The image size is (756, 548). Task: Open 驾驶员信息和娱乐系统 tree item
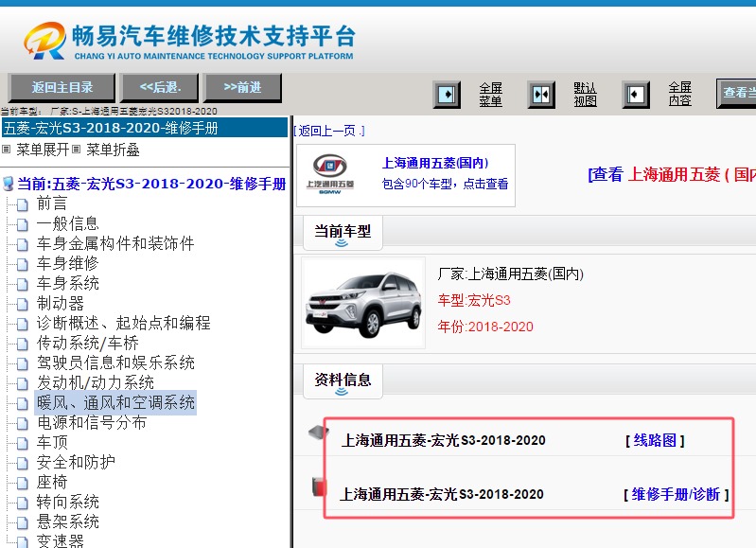pyautogui.click(x=115, y=362)
